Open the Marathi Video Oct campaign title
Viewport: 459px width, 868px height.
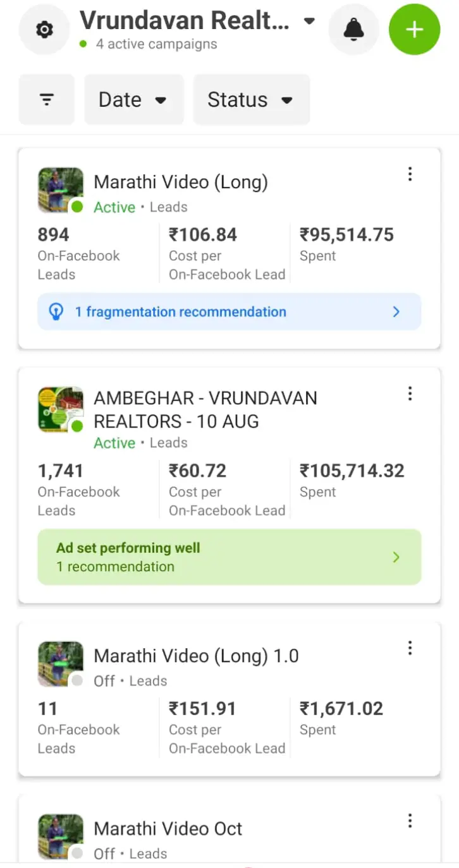click(168, 829)
